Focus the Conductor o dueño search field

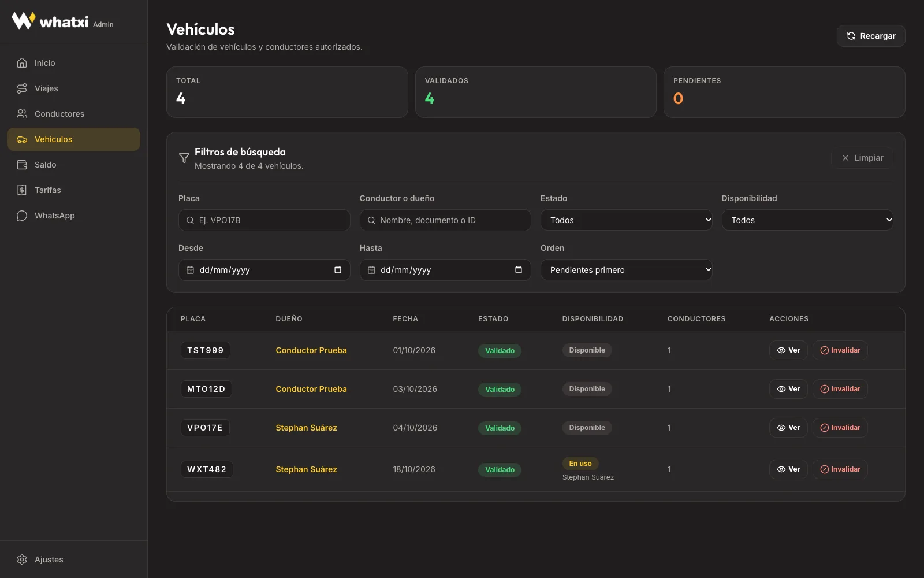tap(445, 220)
